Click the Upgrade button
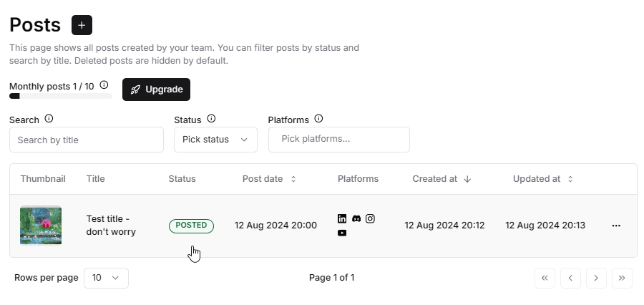Viewport: 644px width, 305px height. click(x=156, y=89)
